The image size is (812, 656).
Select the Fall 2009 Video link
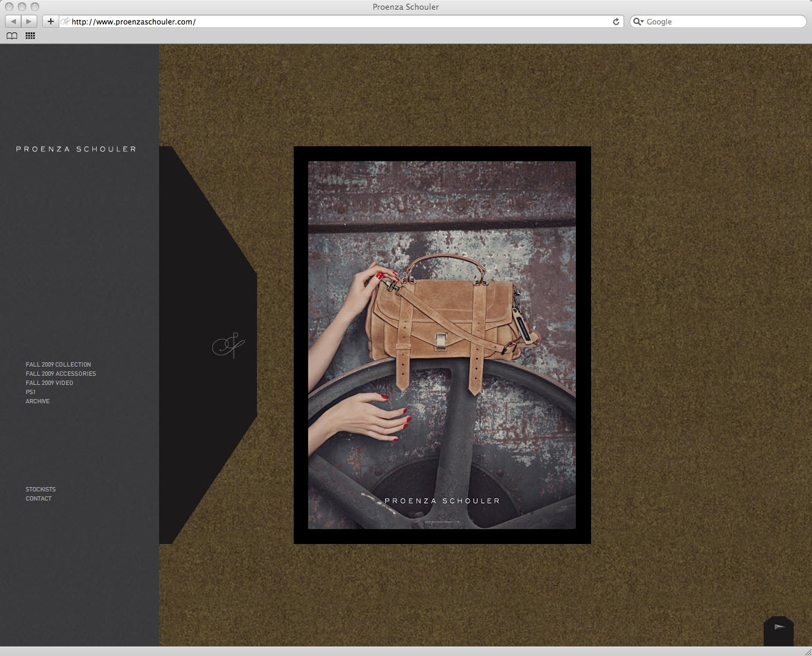(49, 383)
